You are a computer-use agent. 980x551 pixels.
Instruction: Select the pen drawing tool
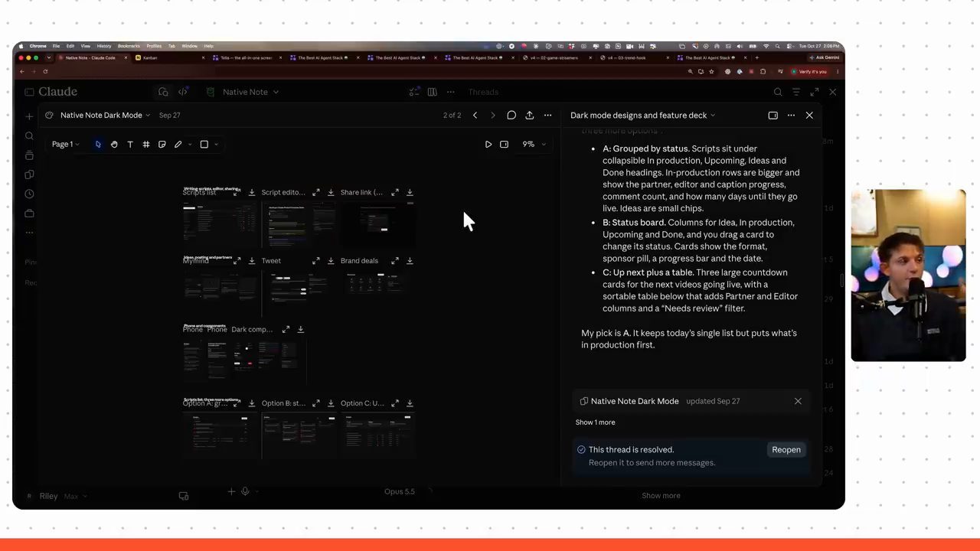pos(178,144)
